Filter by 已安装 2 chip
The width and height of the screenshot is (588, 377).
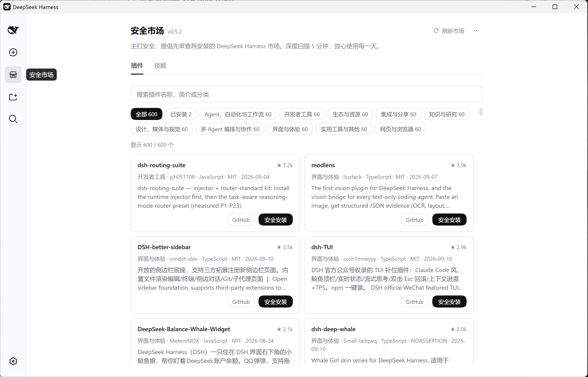coord(181,114)
